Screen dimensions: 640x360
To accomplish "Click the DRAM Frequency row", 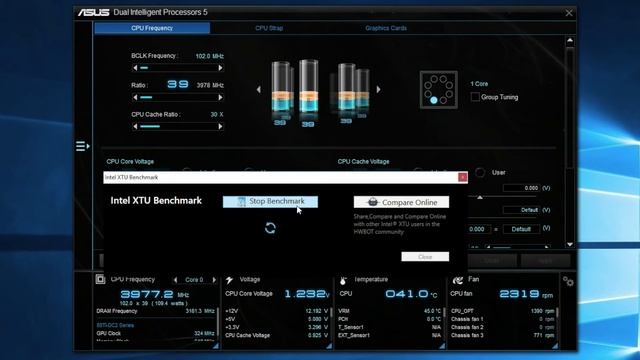I will coord(156,311).
